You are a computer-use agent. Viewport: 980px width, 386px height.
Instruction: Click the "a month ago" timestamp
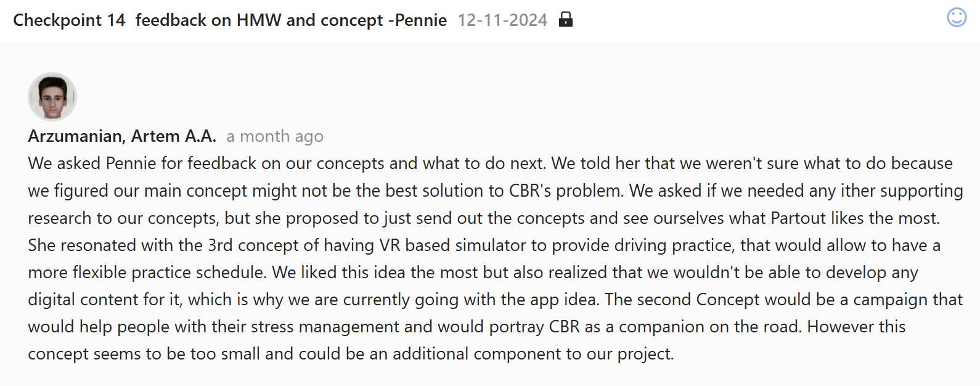[x=275, y=136]
